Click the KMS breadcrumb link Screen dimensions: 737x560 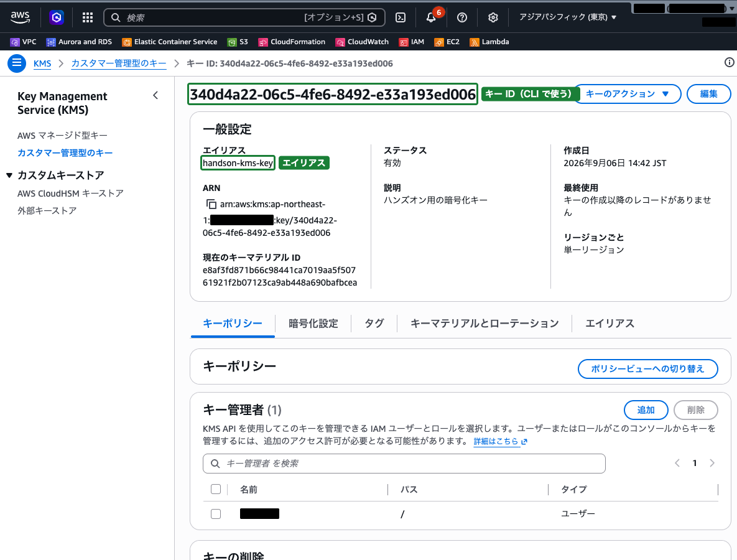coord(42,63)
